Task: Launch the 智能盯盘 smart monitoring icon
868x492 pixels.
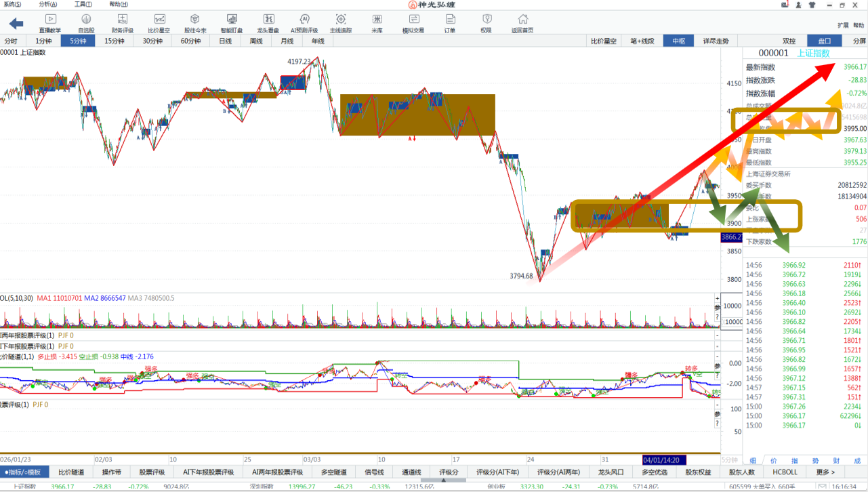Action: [x=232, y=23]
